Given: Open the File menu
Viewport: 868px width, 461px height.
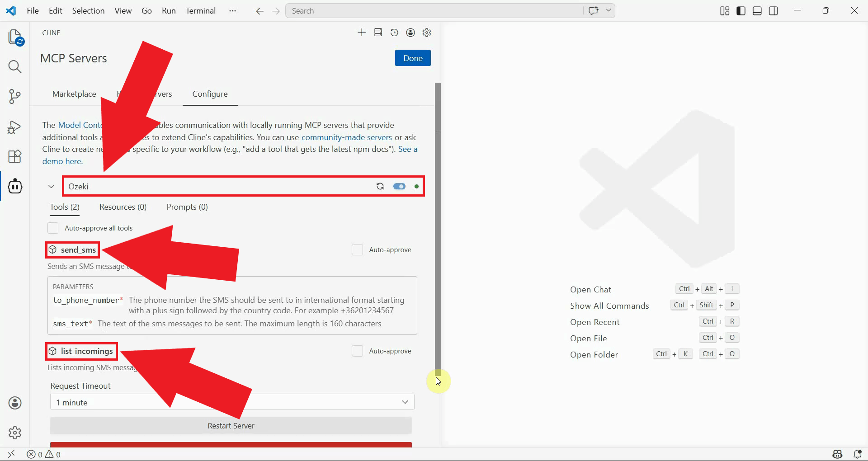Looking at the screenshot, I should pyautogui.click(x=33, y=11).
